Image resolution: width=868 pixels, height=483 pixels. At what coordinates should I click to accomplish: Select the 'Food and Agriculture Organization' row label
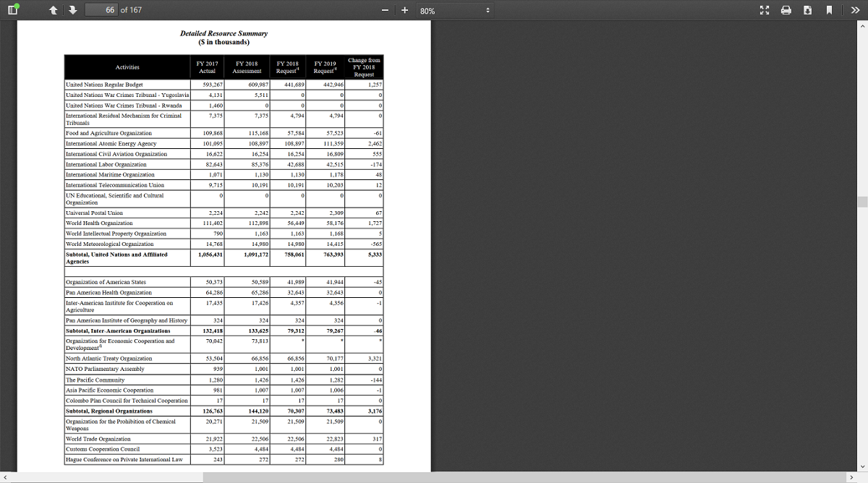[x=109, y=133]
